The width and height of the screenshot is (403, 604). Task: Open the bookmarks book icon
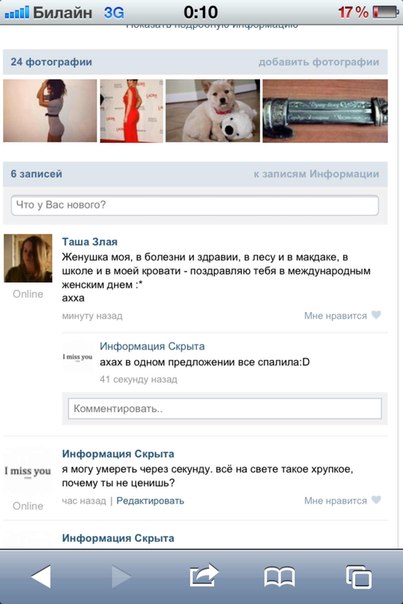click(280, 577)
